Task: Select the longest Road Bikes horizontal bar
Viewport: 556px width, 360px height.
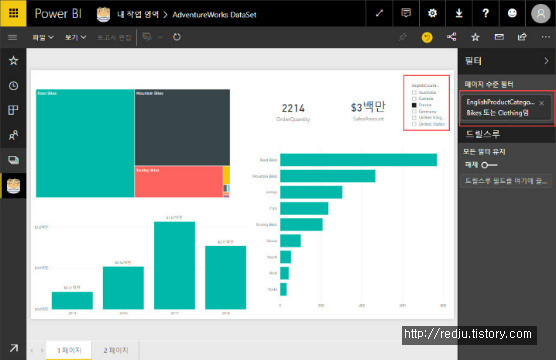Action: 358,160
